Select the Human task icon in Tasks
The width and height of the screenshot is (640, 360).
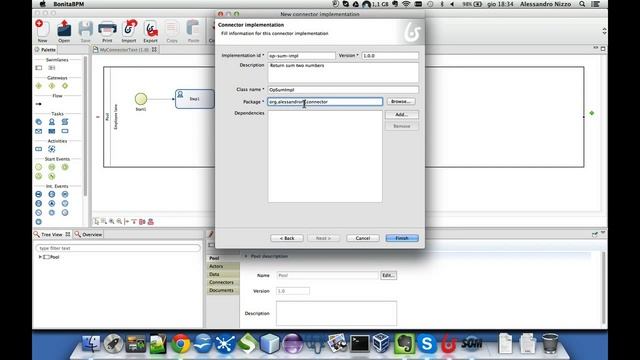pos(52,122)
